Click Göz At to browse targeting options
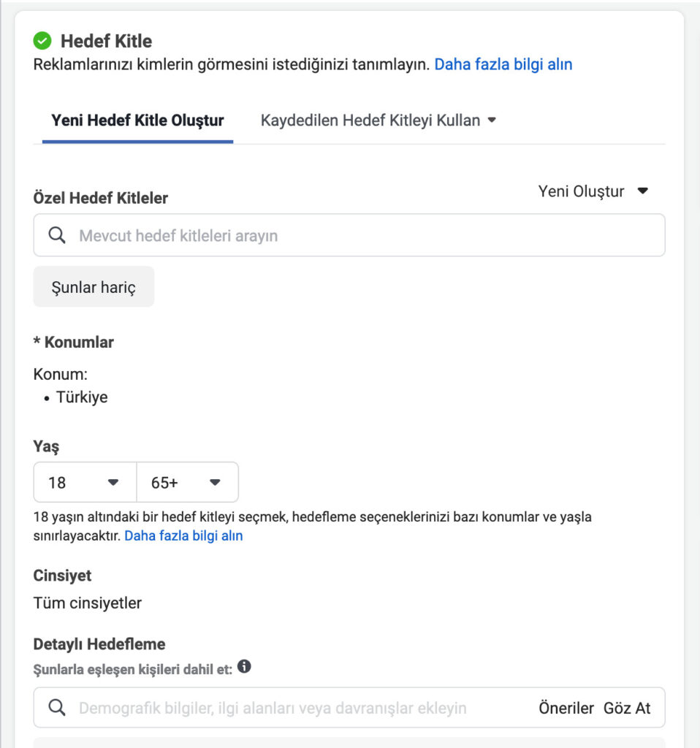 [627, 708]
